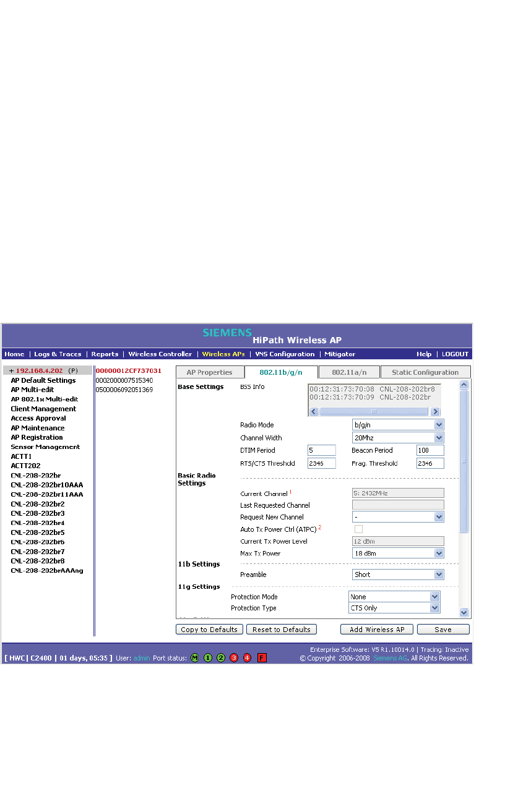The height and width of the screenshot is (812, 505).
Task: Click settings panel scroll down arrow
Action: (x=464, y=612)
